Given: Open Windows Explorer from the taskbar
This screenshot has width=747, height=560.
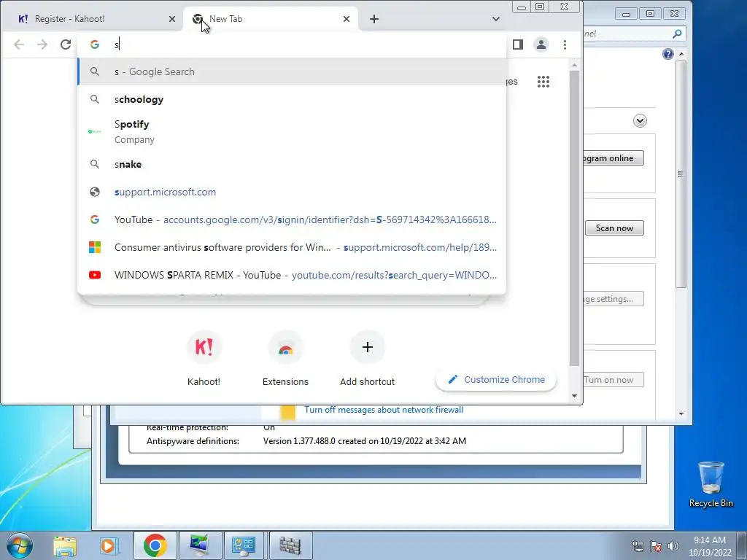Looking at the screenshot, I should (x=65, y=545).
